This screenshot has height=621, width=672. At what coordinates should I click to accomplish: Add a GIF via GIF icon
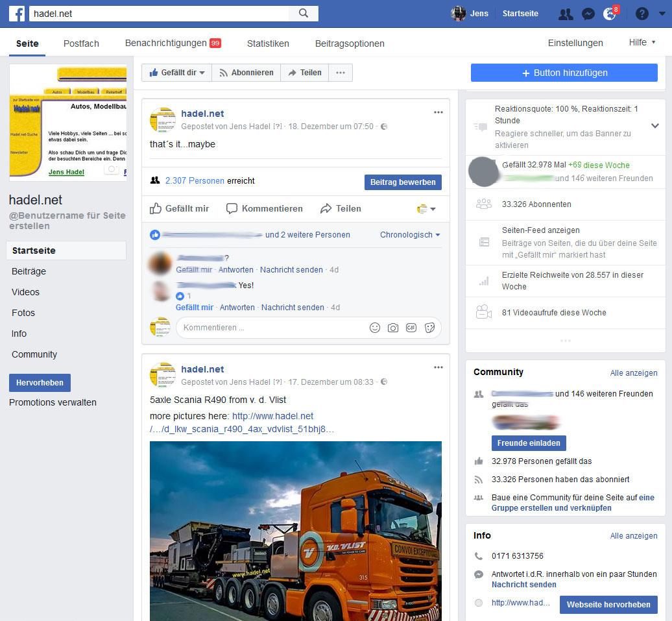pos(411,328)
